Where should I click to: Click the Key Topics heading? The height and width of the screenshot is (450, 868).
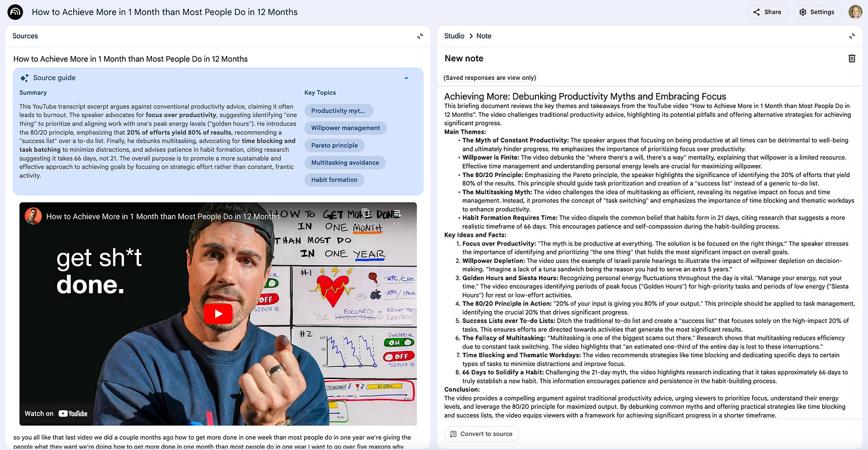[320, 92]
